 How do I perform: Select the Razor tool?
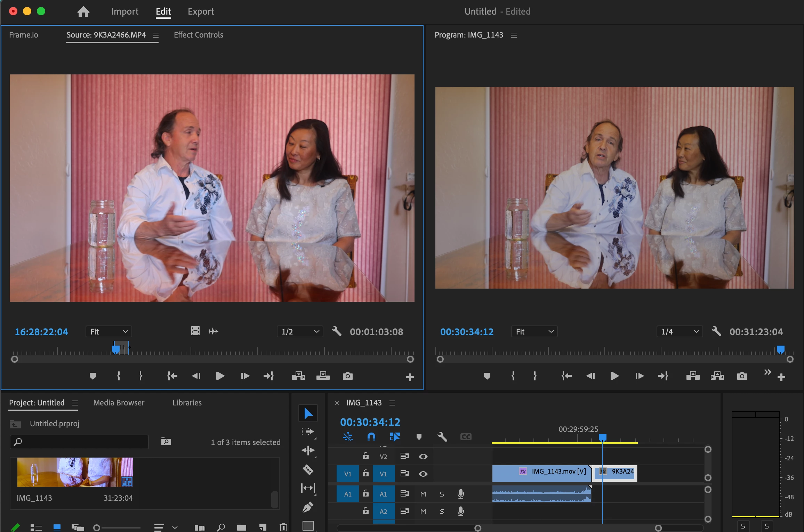click(308, 470)
